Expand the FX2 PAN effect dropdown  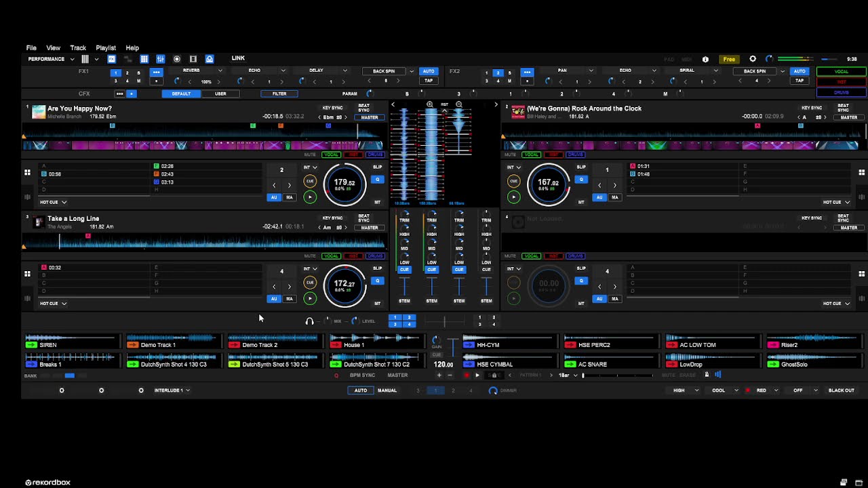pos(591,70)
